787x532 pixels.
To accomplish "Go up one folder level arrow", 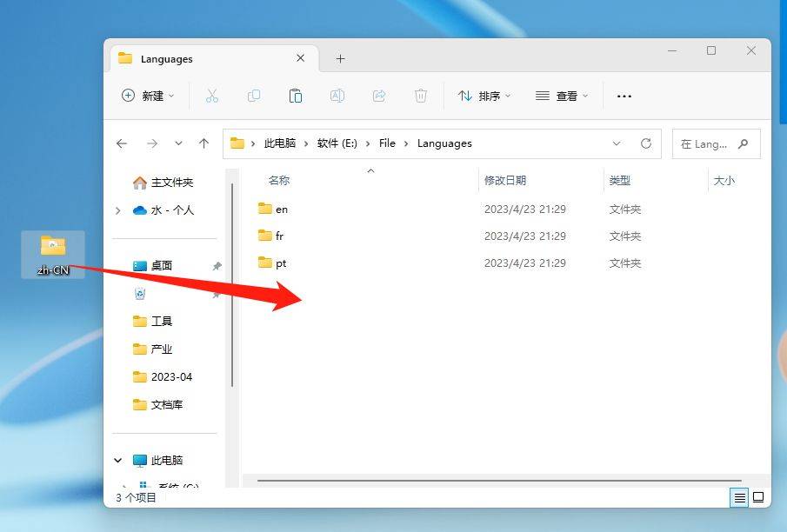I will point(203,143).
